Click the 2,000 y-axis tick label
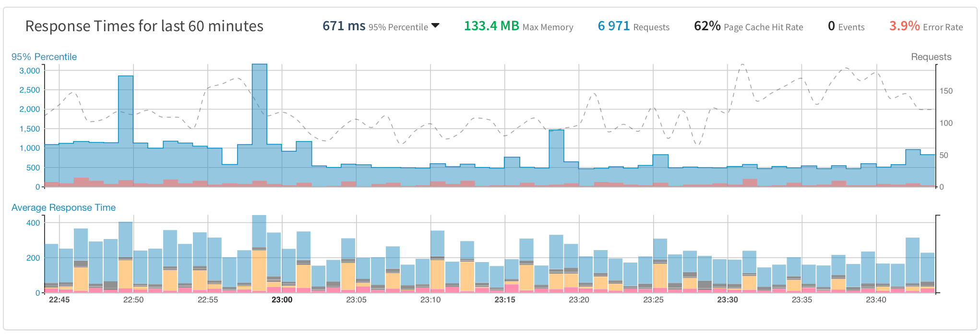The height and width of the screenshot is (336, 980). 30,109
